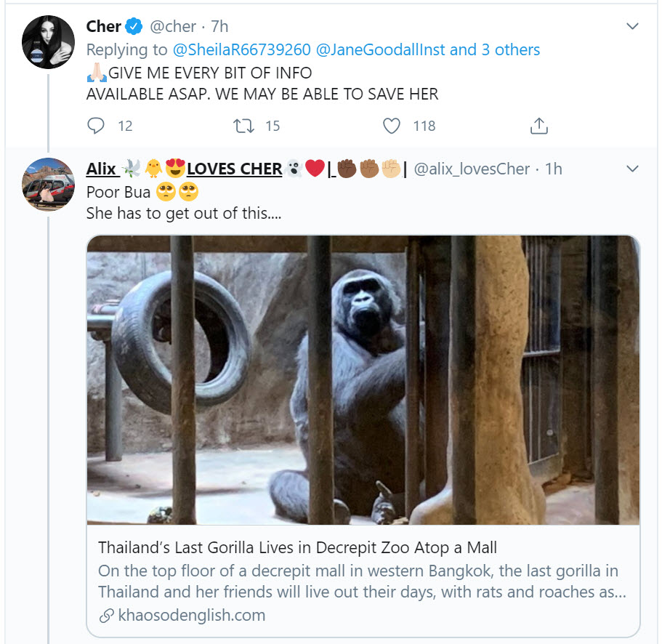The image size is (662, 644).
Task: Click the share icon on Cher's tweet
Action: 538,126
